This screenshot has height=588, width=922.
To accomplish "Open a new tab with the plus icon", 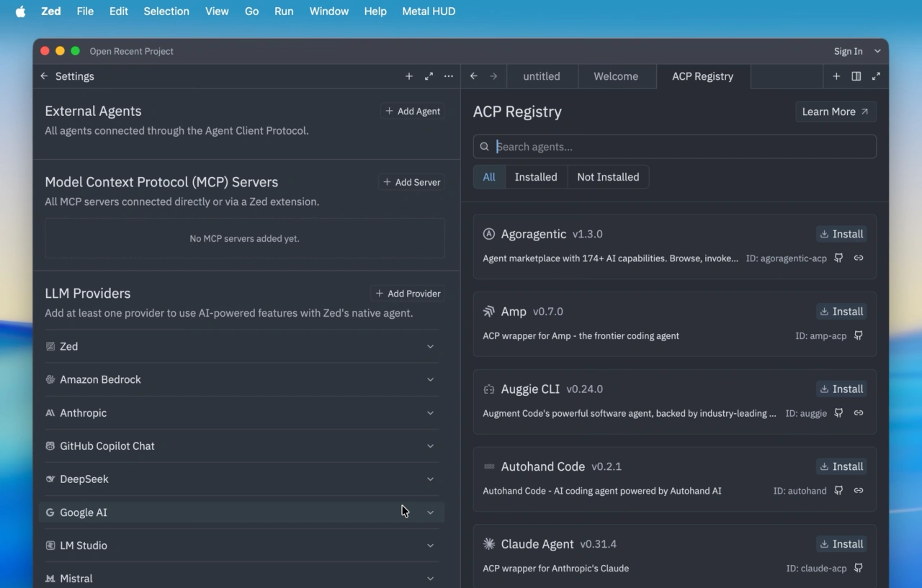I will [836, 76].
